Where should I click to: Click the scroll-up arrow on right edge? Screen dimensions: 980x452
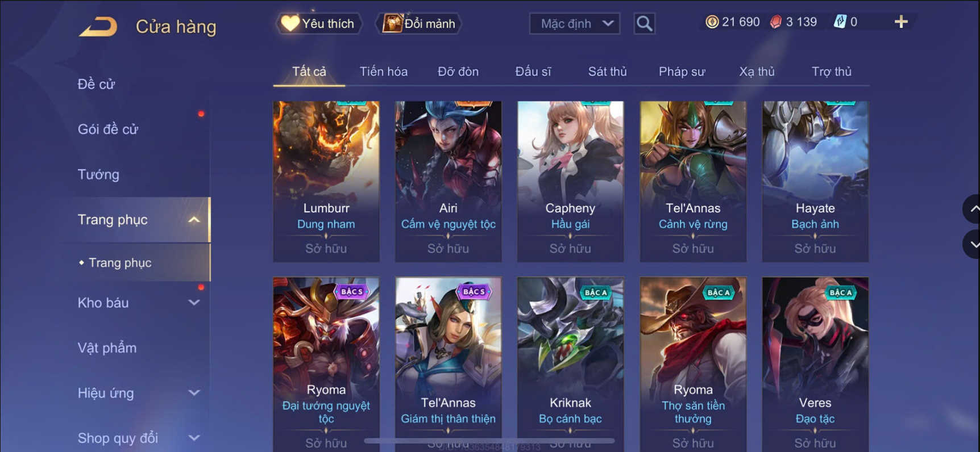(x=973, y=209)
